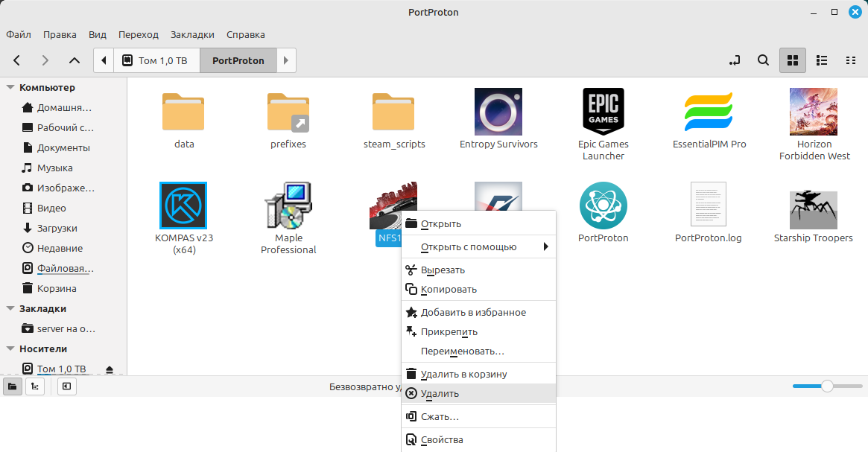Switch to list view
Image resolution: width=868 pixels, height=452 pixels.
tap(822, 60)
